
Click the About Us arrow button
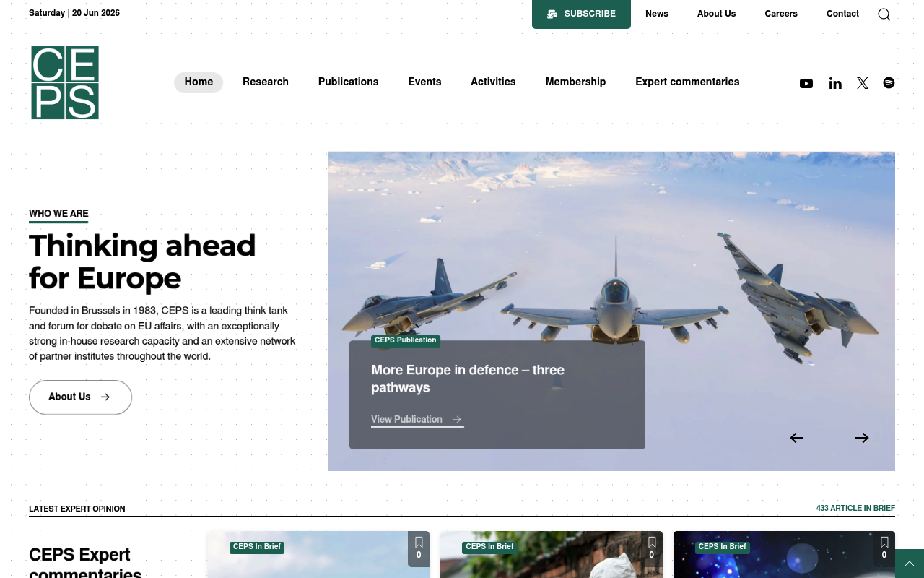pos(80,397)
